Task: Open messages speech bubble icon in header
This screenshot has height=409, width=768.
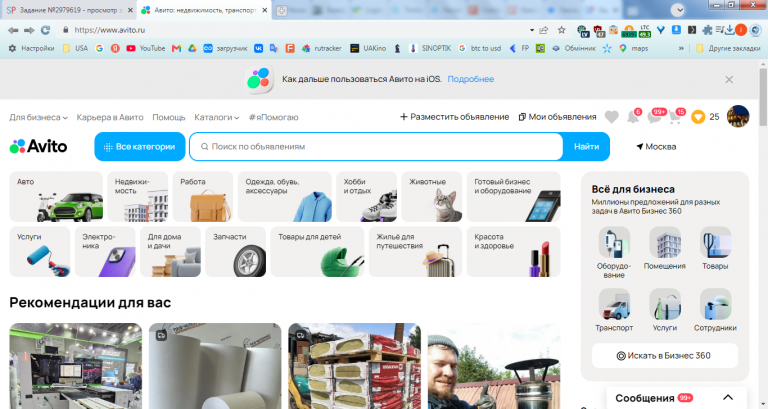Action: pyautogui.click(x=655, y=117)
